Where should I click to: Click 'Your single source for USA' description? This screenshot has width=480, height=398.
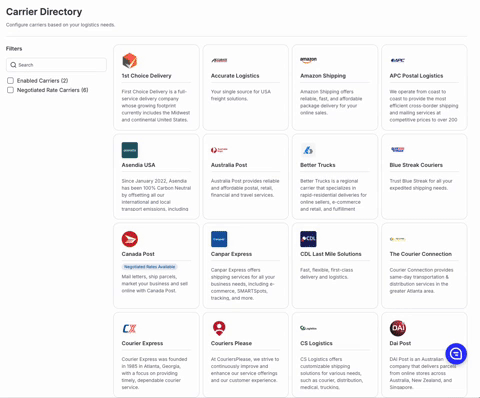pos(241,95)
